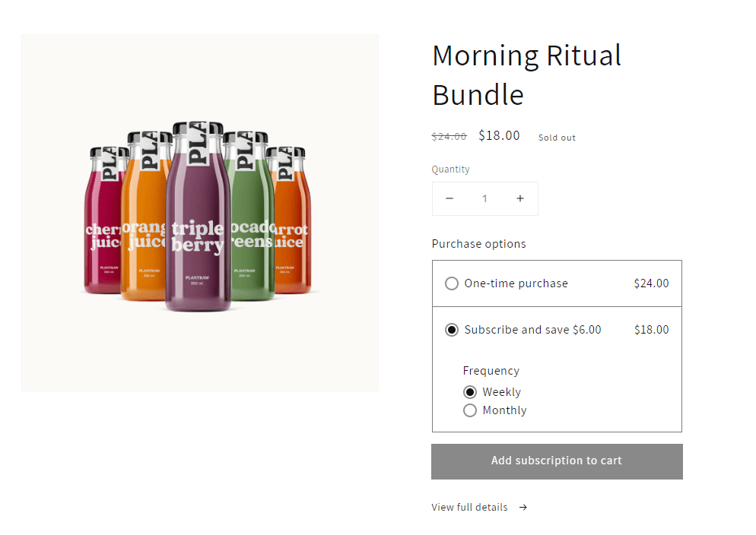Screen dimensions: 756x535
Task: Click the Frequency label
Action: (x=491, y=370)
